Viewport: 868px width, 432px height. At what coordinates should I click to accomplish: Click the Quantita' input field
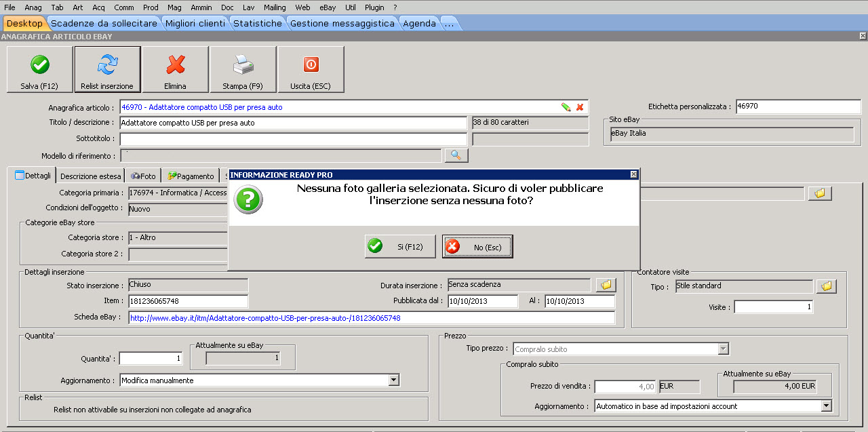click(151, 358)
